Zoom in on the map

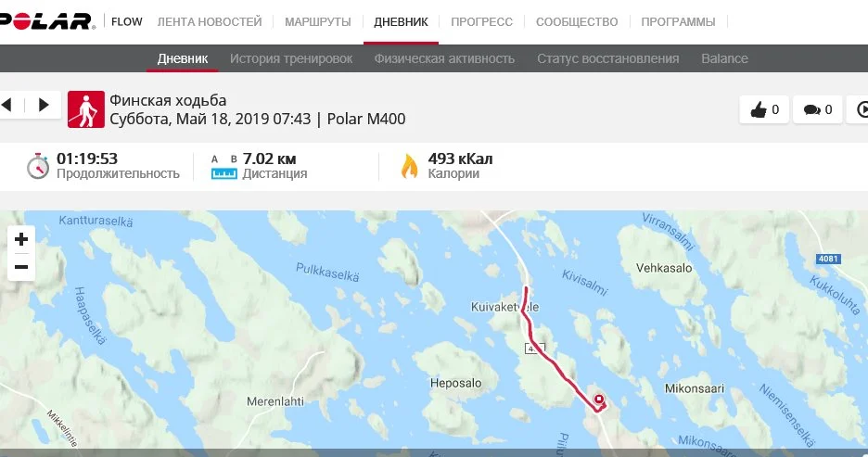(x=21, y=239)
